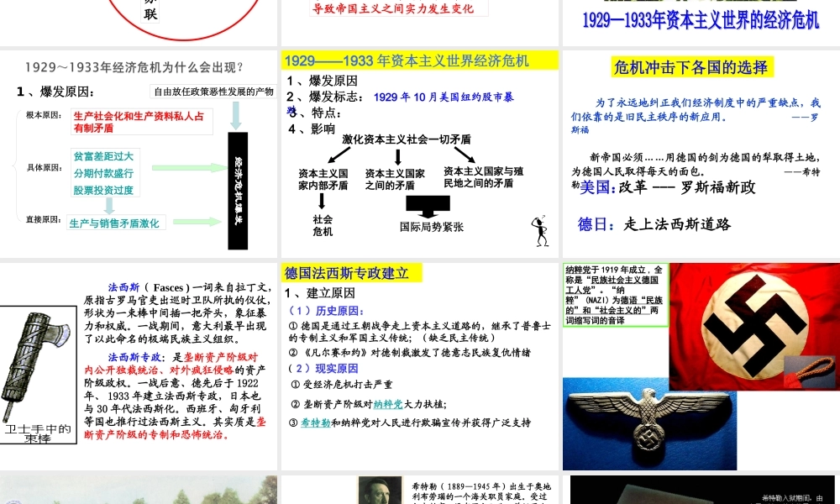This screenshot has height=504, width=840.
Task: Click the underlined link 纳粹党
Action: point(388,404)
